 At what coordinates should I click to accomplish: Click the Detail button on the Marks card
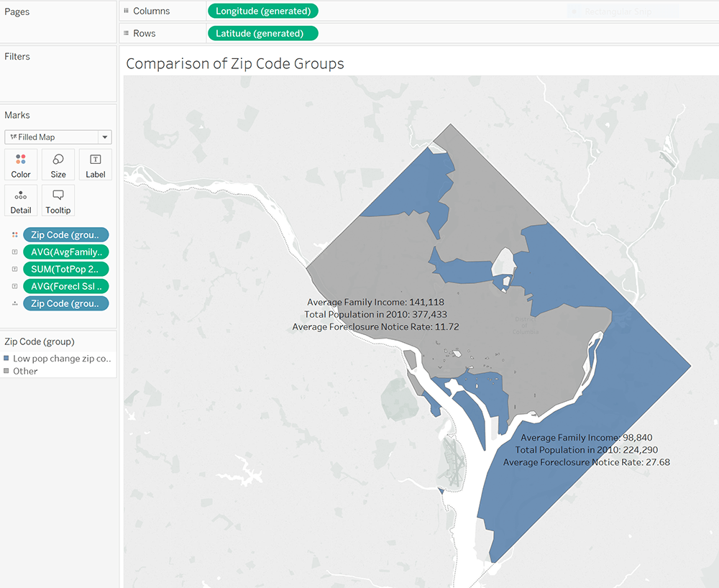21,200
